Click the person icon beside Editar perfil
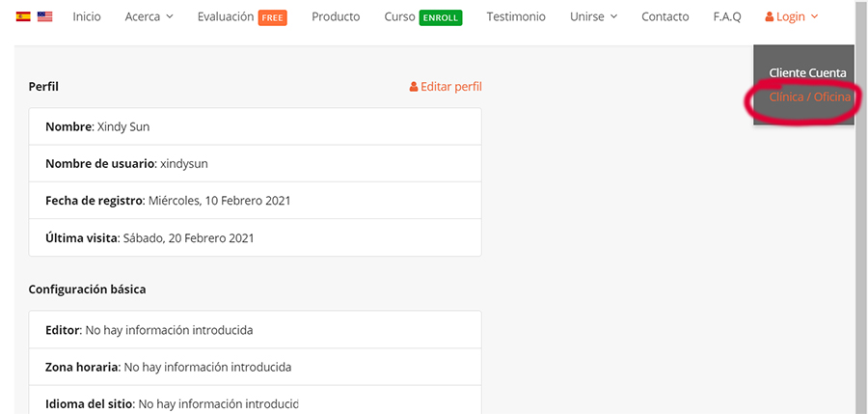The height and width of the screenshot is (414, 868). pos(414,87)
